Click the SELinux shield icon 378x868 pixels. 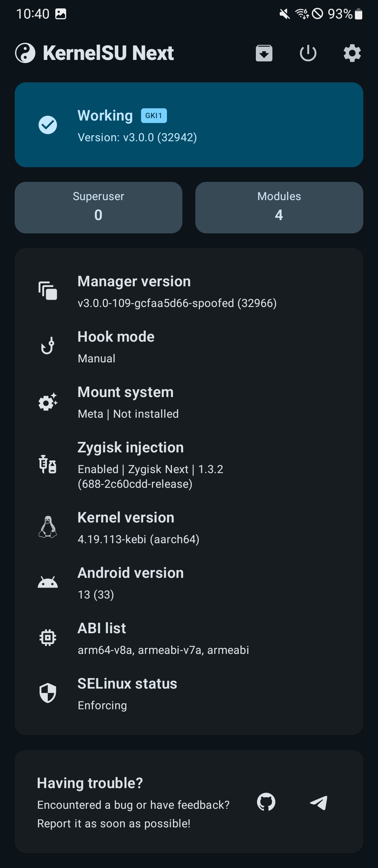click(x=48, y=693)
